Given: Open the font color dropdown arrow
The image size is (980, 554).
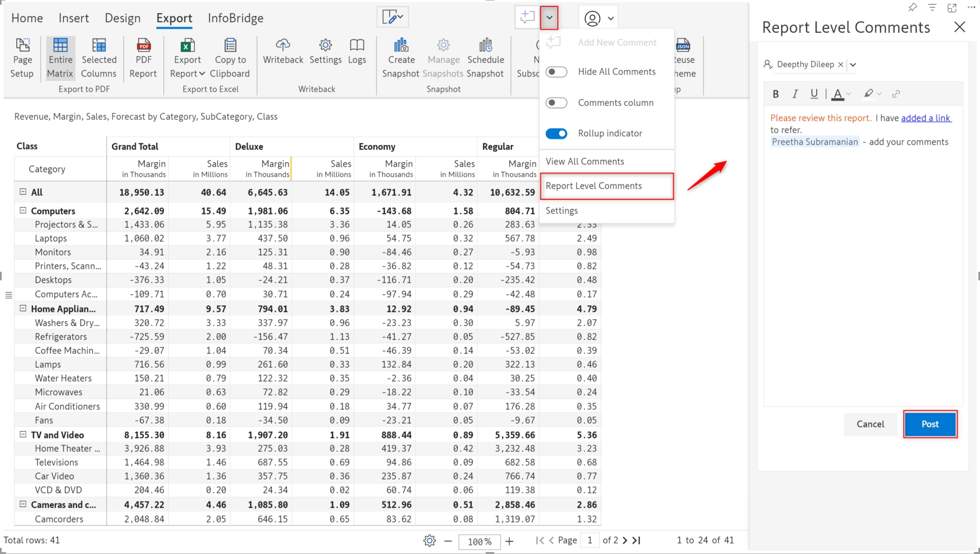Looking at the screenshot, I should pyautogui.click(x=849, y=94).
